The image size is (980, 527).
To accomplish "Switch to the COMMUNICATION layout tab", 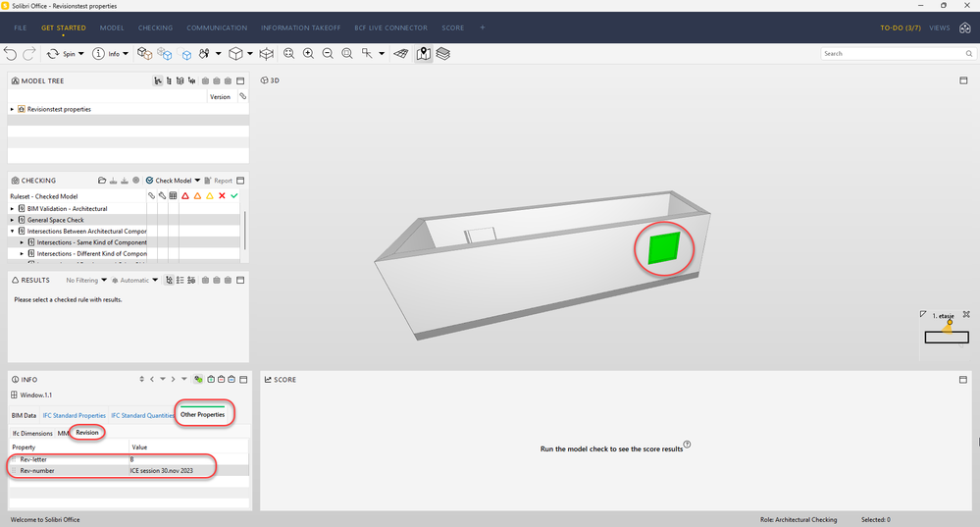I will [217, 28].
